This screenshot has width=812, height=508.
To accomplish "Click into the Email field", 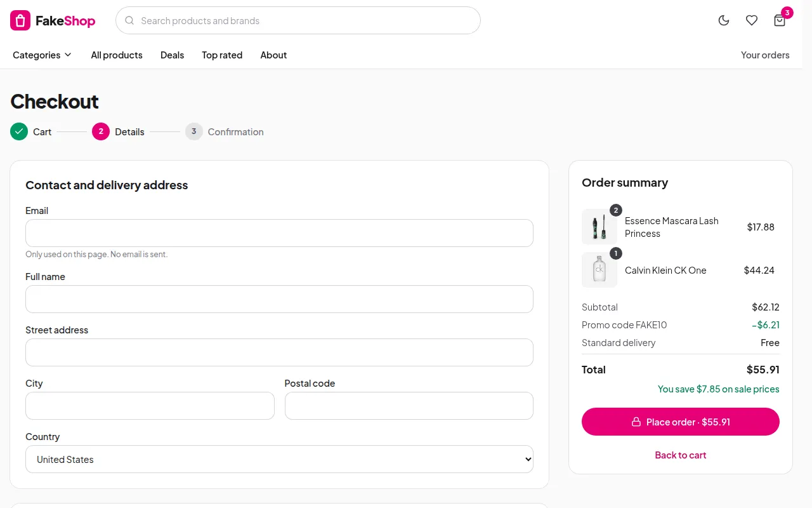I will (x=279, y=233).
